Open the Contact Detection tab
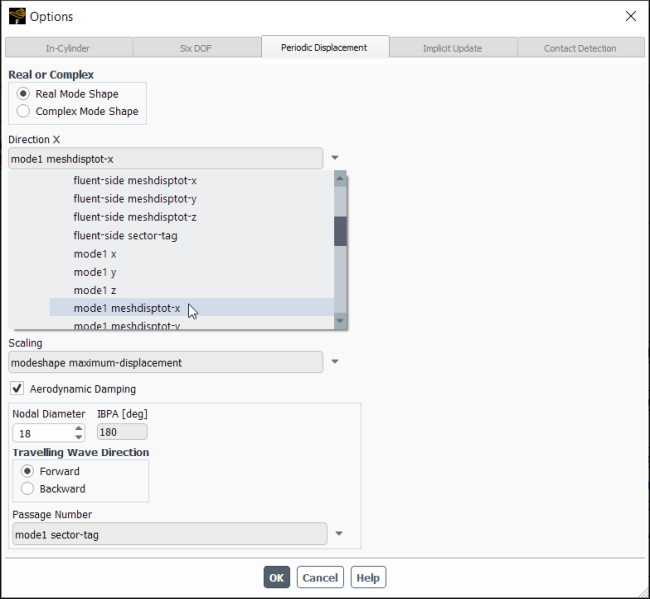This screenshot has height=599, width=650. [x=580, y=48]
